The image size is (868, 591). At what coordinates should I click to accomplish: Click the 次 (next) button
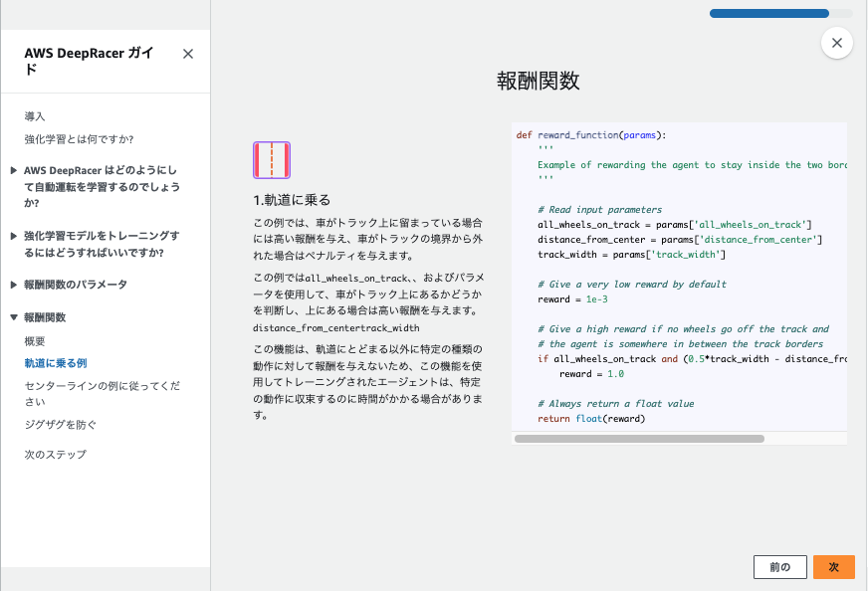click(x=834, y=567)
